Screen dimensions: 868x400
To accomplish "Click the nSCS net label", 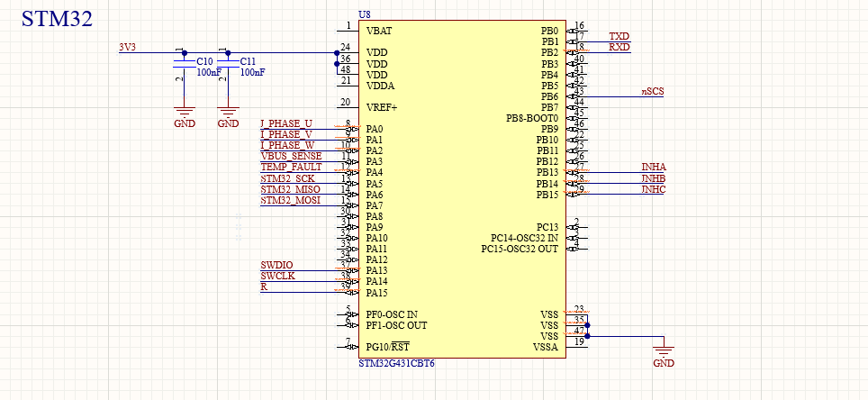I will pyautogui.click(x=653, y=91).
